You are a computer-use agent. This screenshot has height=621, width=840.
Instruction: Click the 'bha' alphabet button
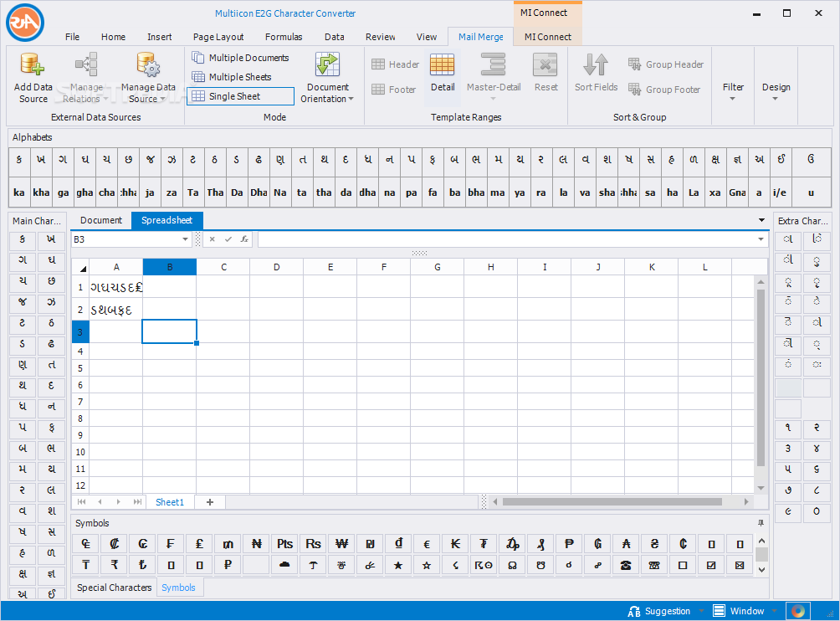[x=476, y=192]
